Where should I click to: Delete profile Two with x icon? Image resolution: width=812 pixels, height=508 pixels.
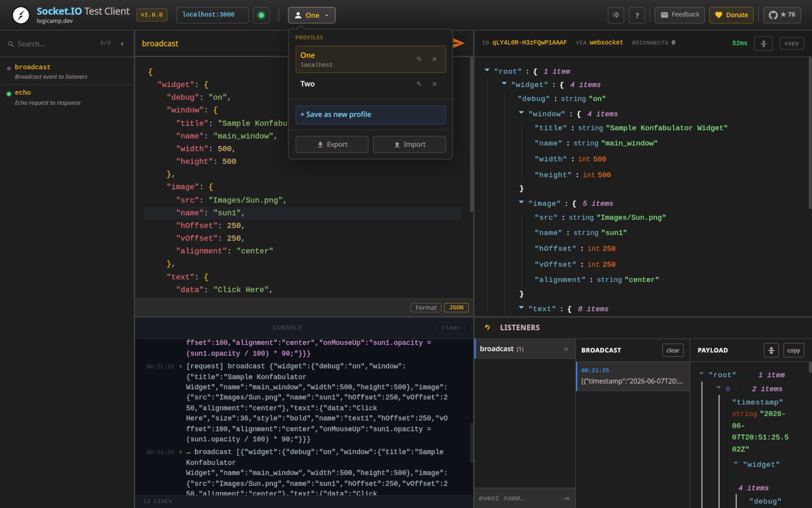[x=435, y=84]
